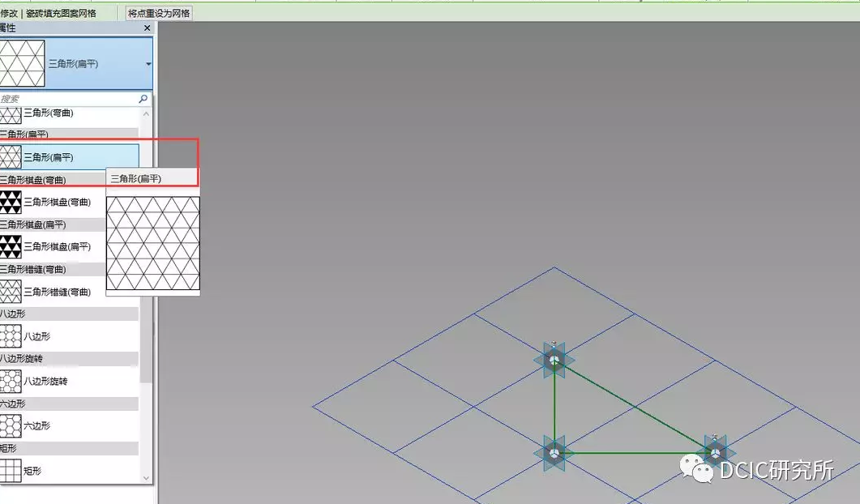This screenshot has height=504, width=860.
Task: Select the 三角形棋盘(扁平) pattern icon
Action: point(11,247)
